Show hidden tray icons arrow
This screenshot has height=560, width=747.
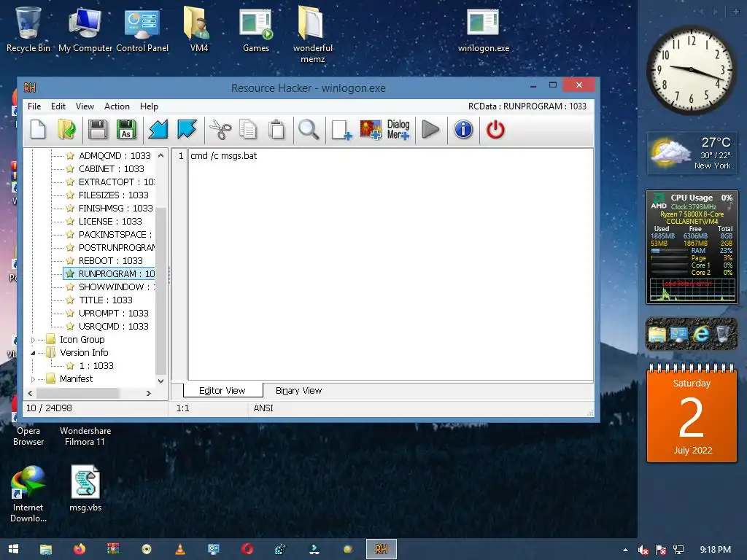point(625,550)
